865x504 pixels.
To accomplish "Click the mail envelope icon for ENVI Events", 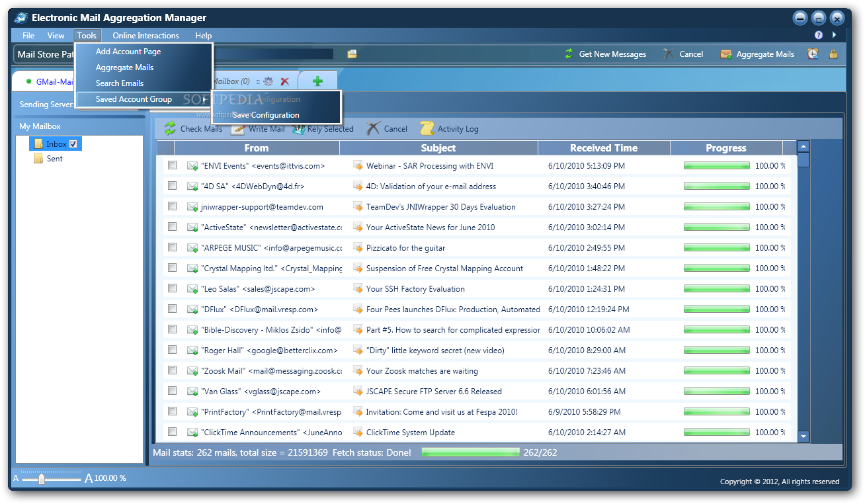I will click(192, 166).
